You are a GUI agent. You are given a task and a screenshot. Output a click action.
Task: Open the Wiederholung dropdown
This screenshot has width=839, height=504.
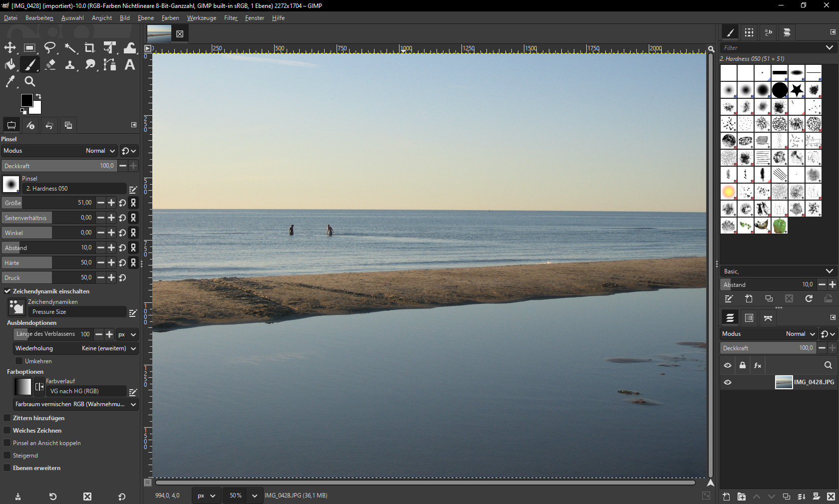[75, 348]
